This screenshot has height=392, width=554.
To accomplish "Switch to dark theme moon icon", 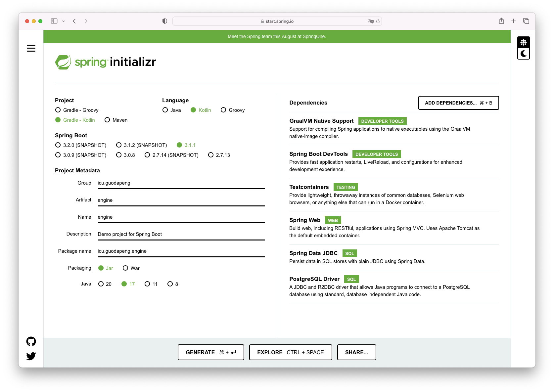I will pyautogui.click(x=524, y=54).
